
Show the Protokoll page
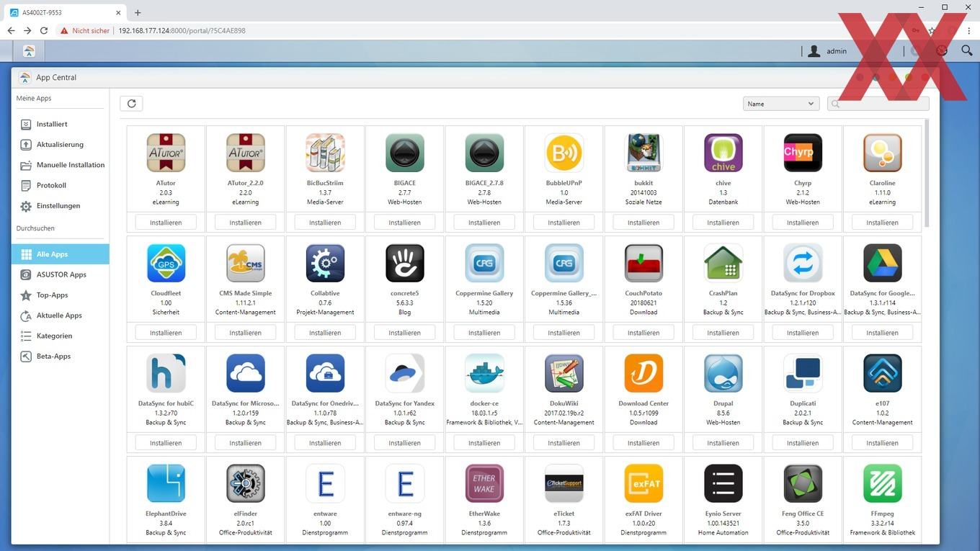tap(61, 185)
